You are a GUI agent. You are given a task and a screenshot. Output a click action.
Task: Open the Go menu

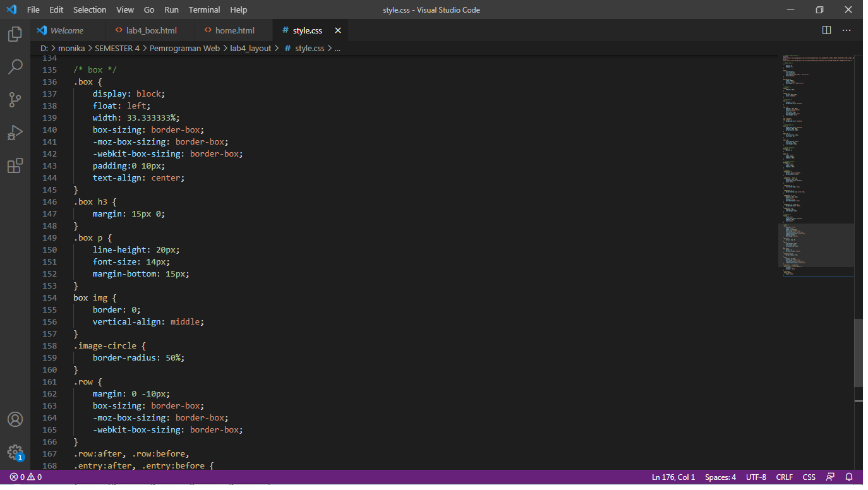pos(149,10)
